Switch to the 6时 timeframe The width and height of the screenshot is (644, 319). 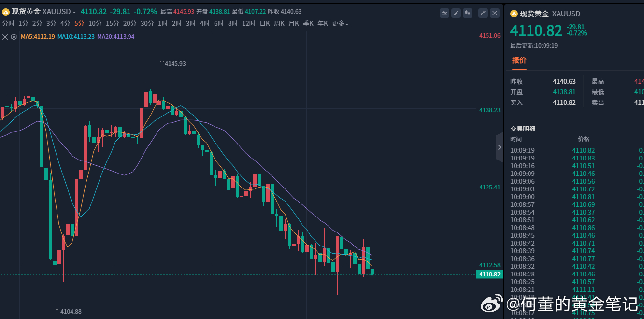pyautogui.click(x=219, y=23)
